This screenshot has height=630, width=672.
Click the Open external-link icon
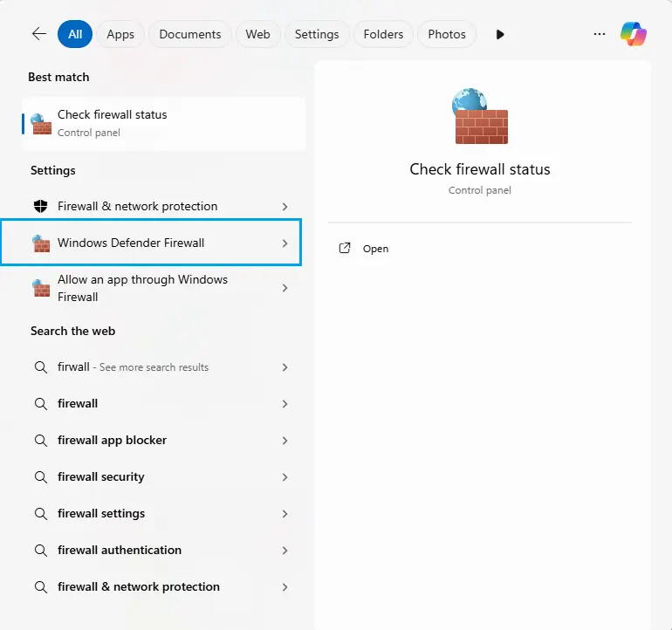pos(345,248)
